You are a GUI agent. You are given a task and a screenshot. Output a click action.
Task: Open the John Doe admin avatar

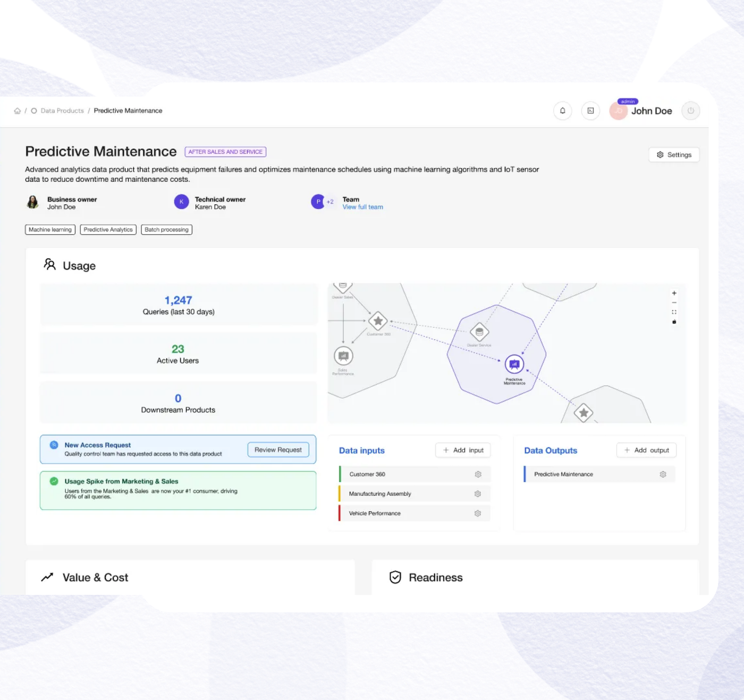(619, 110)
